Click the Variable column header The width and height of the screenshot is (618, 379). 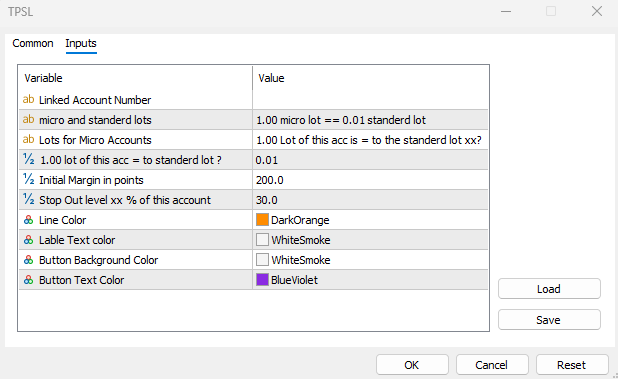(x=135, y=78)
